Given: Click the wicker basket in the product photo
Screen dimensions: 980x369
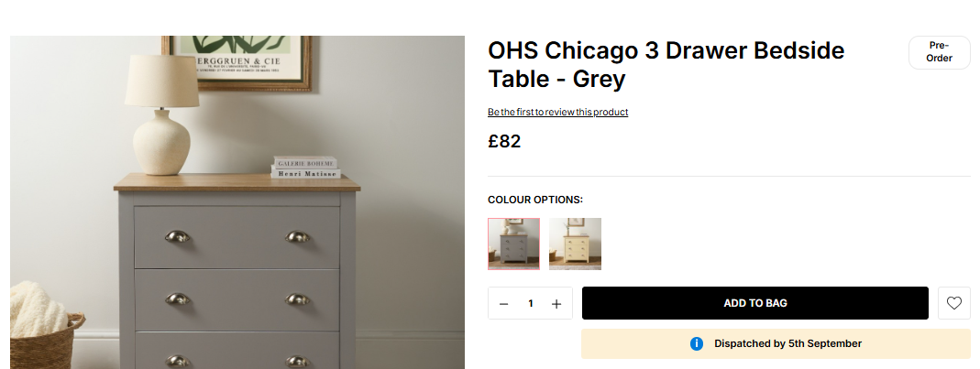Looking at the screenshot, I should pyautogui.click(x=47, y=342).
